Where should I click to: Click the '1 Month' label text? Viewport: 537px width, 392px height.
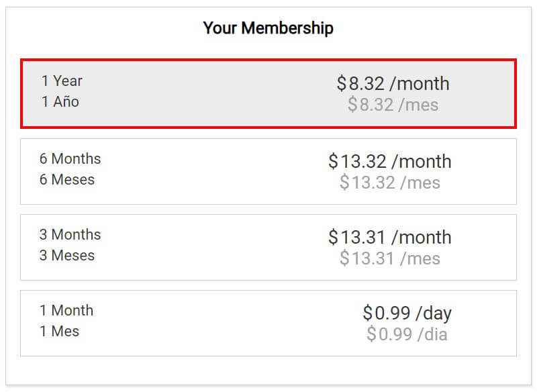(66, 311)
